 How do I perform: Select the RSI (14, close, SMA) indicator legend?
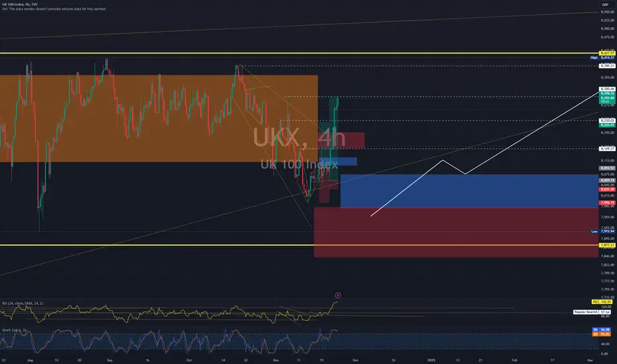coord(23,303)
